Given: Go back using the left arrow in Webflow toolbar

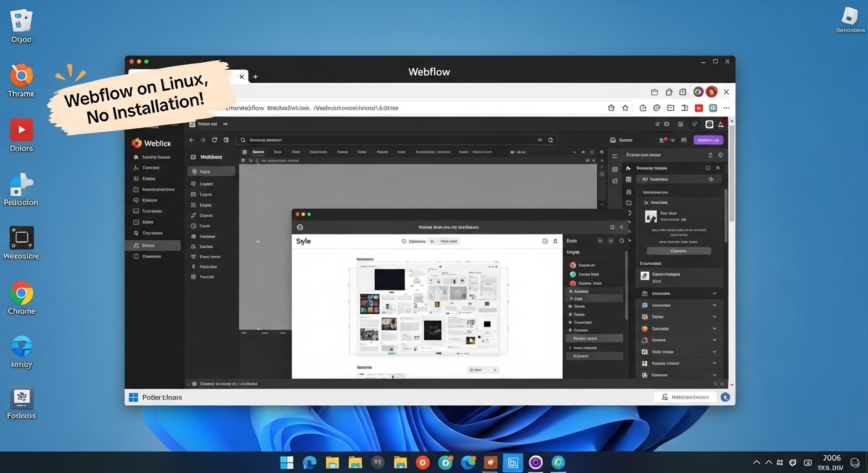Looking at the screenshot, I should pyautogui.click(x=192, y=140).
